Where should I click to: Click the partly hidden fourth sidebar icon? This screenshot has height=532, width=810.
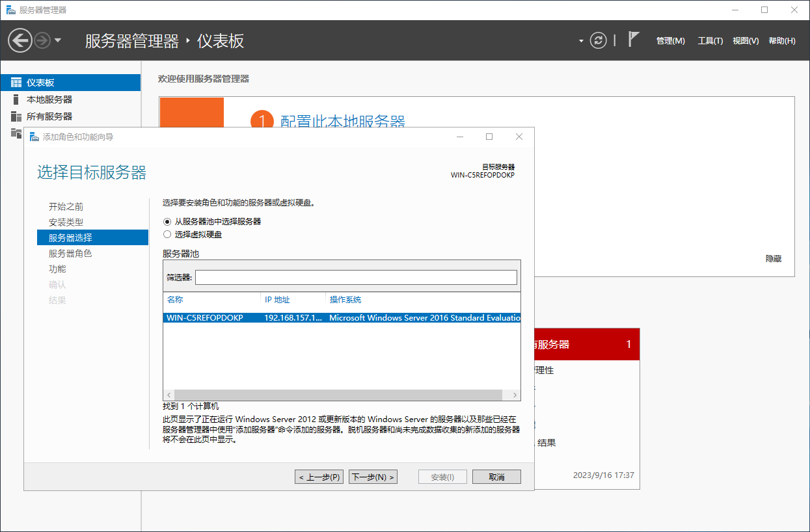(x=16, y=133)
